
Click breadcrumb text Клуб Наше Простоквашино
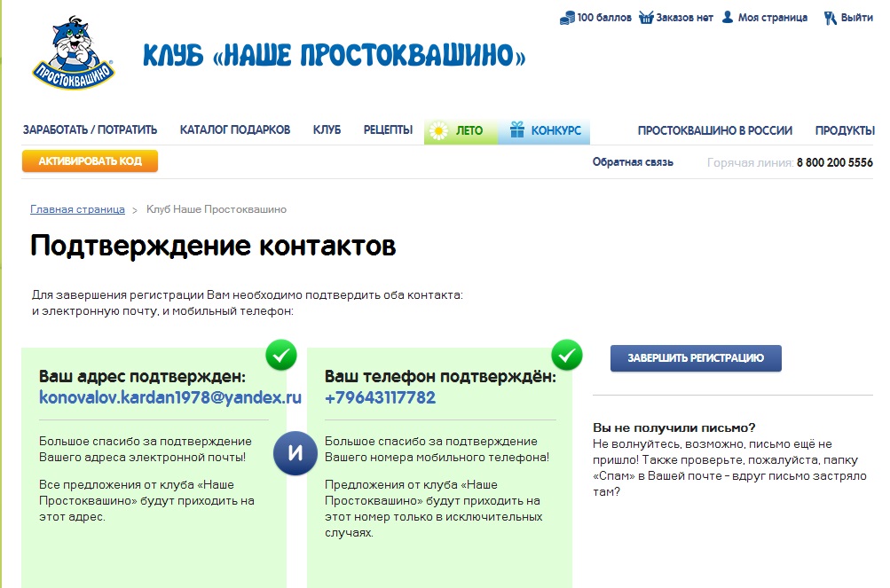(x=217, y=209)
